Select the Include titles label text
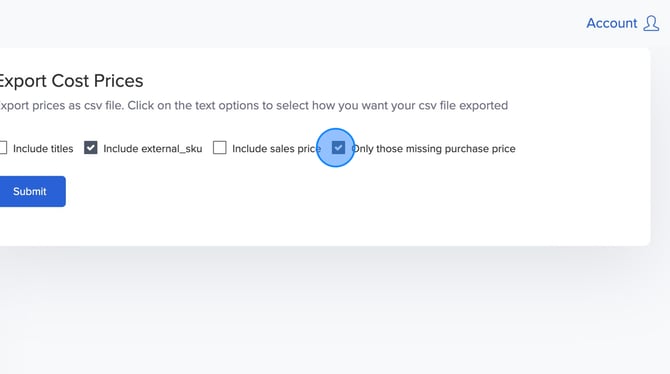 pyautogui.click(x=43, y=149)
